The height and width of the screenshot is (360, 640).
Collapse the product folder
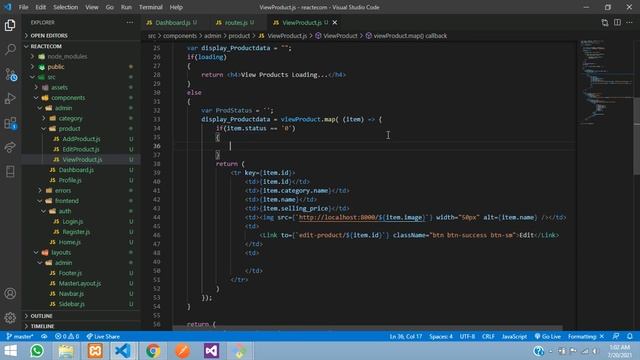(69, 129)
